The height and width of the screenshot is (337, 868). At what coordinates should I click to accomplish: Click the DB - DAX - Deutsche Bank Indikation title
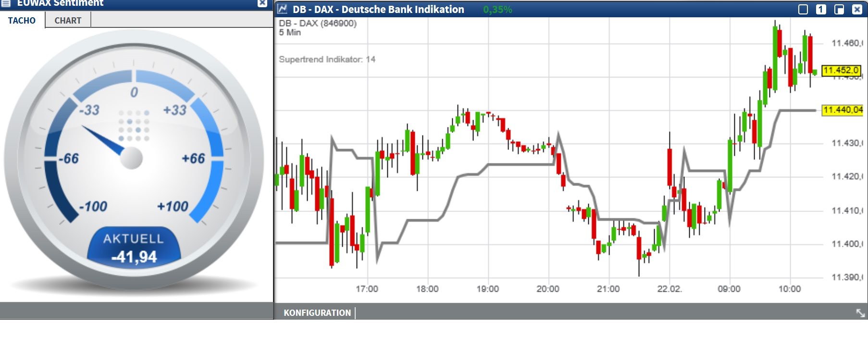click(378, 9)
